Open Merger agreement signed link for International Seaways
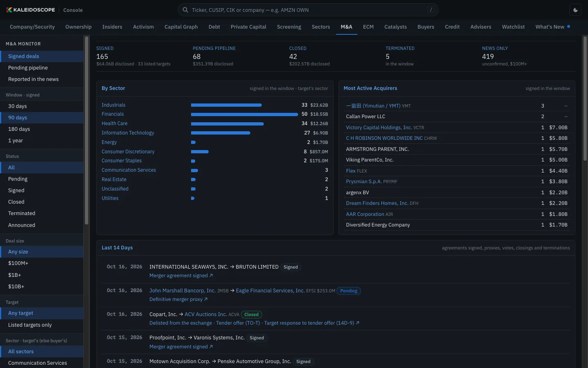The width and height of the screenshot is (588, 368). pos(181,276)
